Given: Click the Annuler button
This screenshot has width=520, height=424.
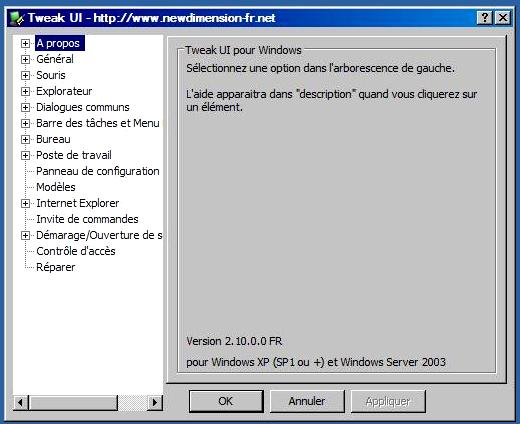Looking at the screenshot, I should (x=307, y=401).
